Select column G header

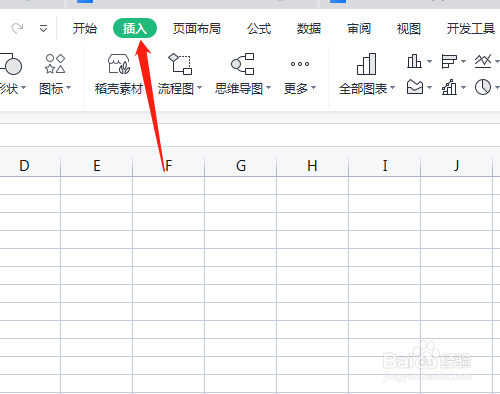(x=241, y=166)
